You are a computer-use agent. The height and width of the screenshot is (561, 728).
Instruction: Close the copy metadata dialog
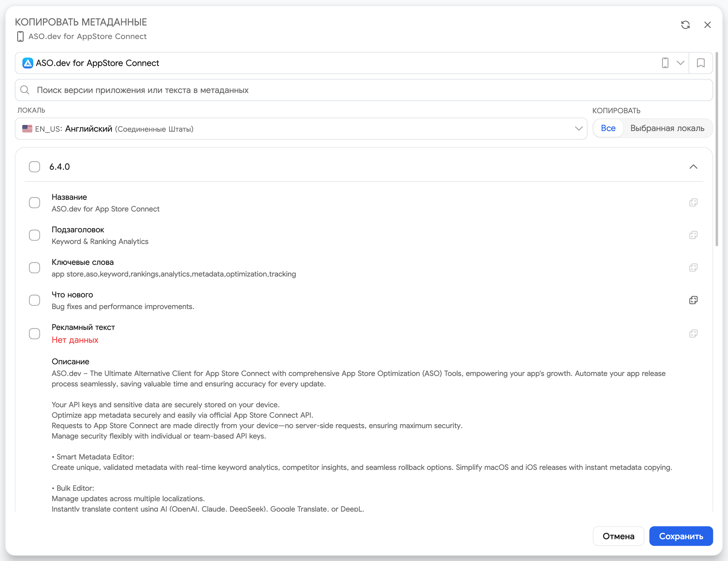pos(707,25)
